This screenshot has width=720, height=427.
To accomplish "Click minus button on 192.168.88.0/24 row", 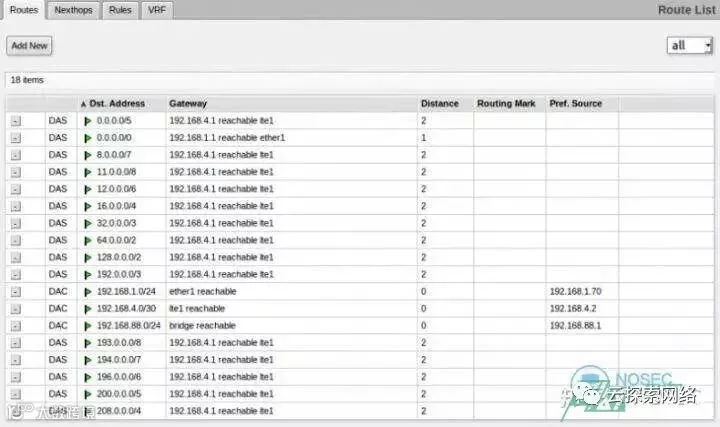I will [x=16, y=326].
